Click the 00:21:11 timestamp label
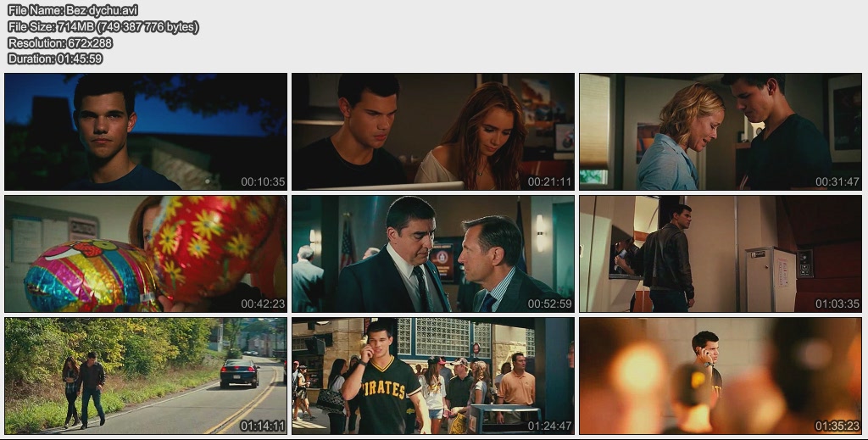Screen dimensions: 868x440 click(549, 181)
